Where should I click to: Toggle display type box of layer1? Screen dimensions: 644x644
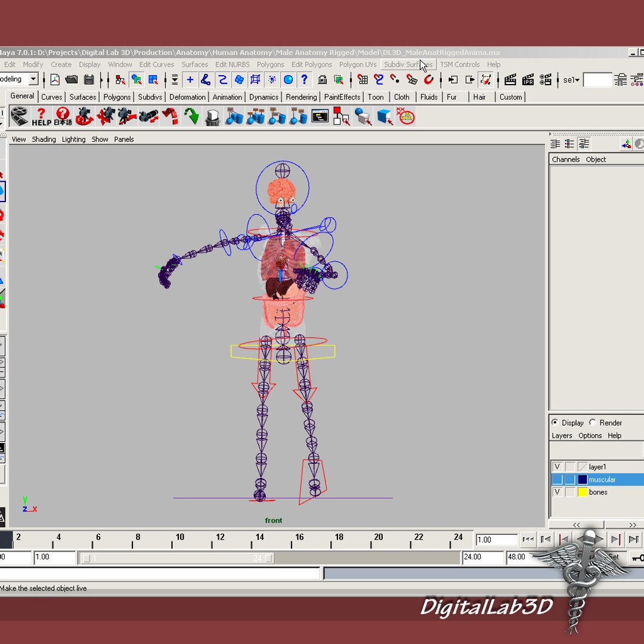(x=569, y=467)
